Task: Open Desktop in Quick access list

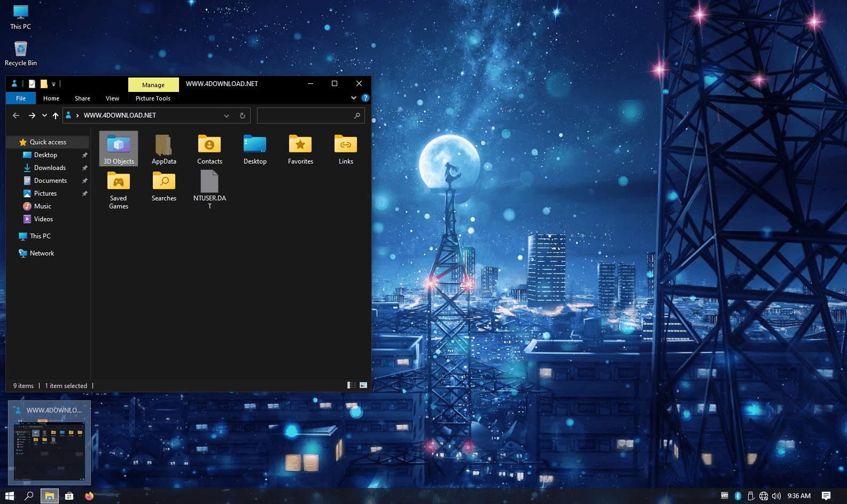Action: 45,155
